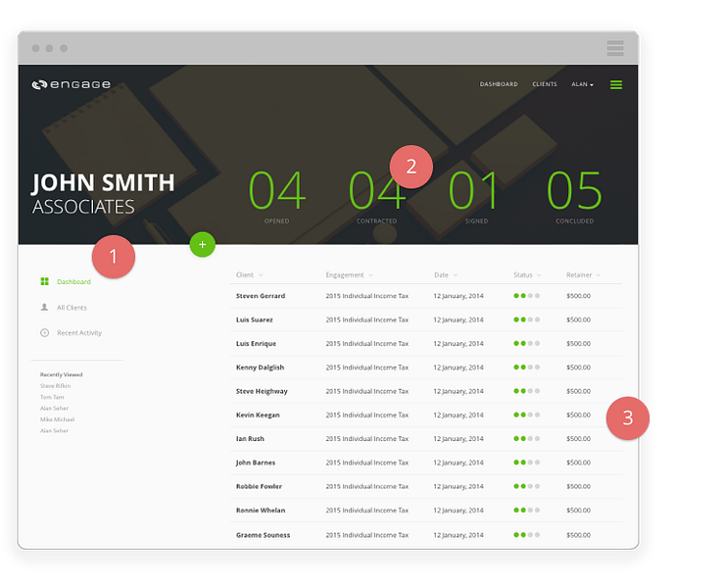This screenshot has width=726, height=588.
Task: Expand the Alan user dropdown
Action: 582,84
